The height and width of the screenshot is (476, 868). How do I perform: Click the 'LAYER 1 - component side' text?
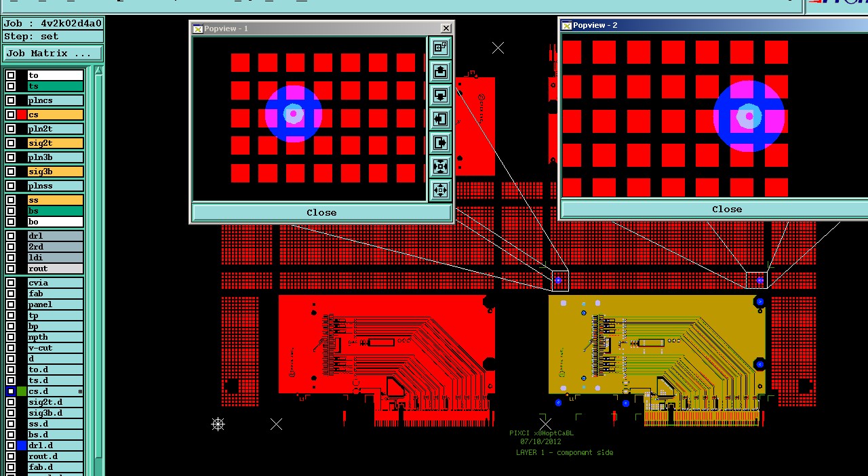coord(564,452)
